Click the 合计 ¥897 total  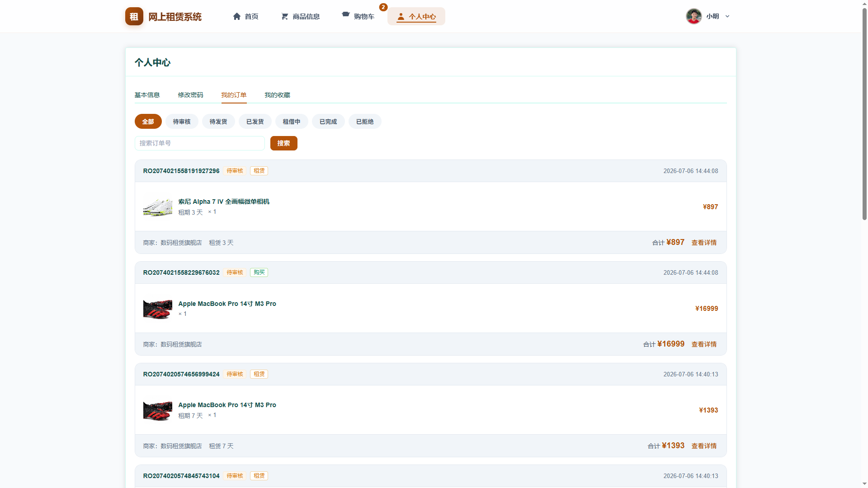(x=668, y=243)
